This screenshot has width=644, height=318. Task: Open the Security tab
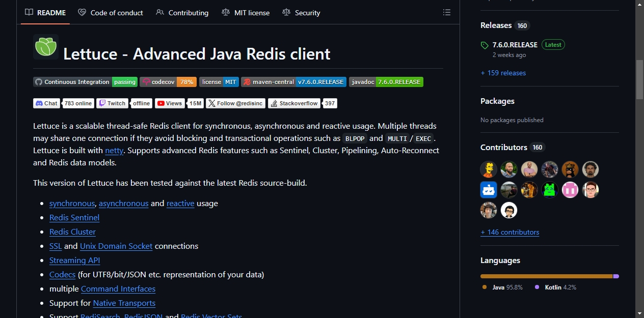point(301,12)
